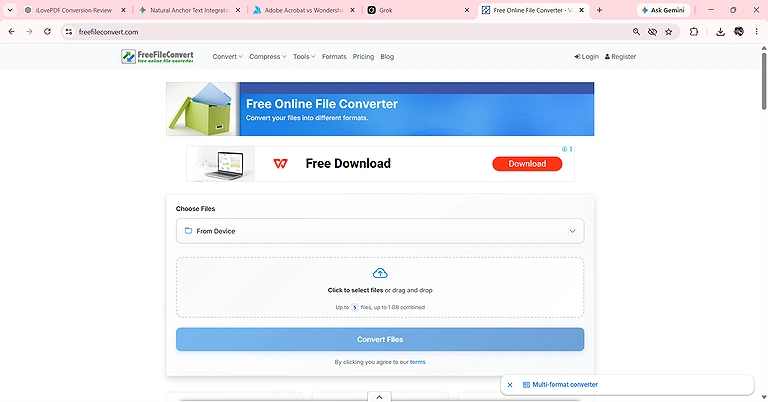This screenshot has width=768, height=402.
Task: Open a new browser tab
Action: [x=599, y=10]
